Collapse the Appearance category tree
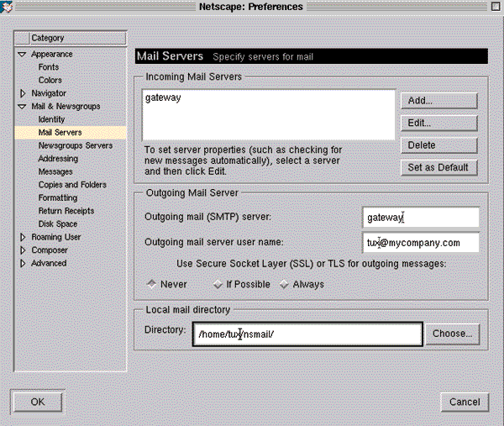Screen dimensions: 504x426 (23, 55)
